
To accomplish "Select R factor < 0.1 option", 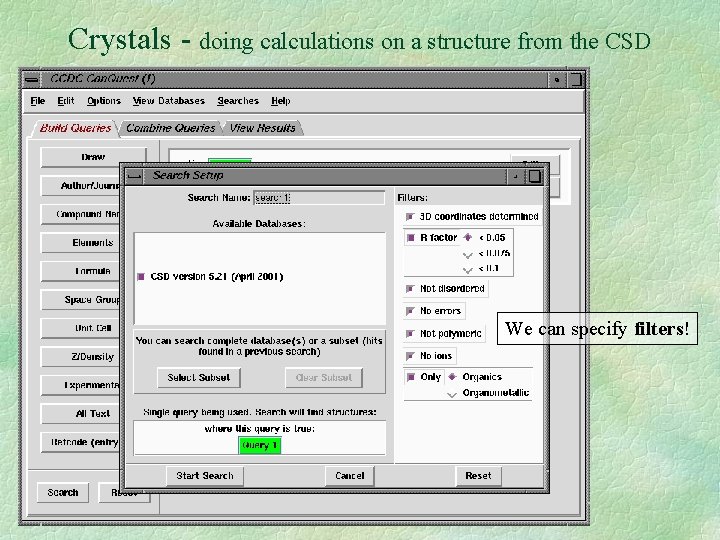I will [x=467, y=270].
